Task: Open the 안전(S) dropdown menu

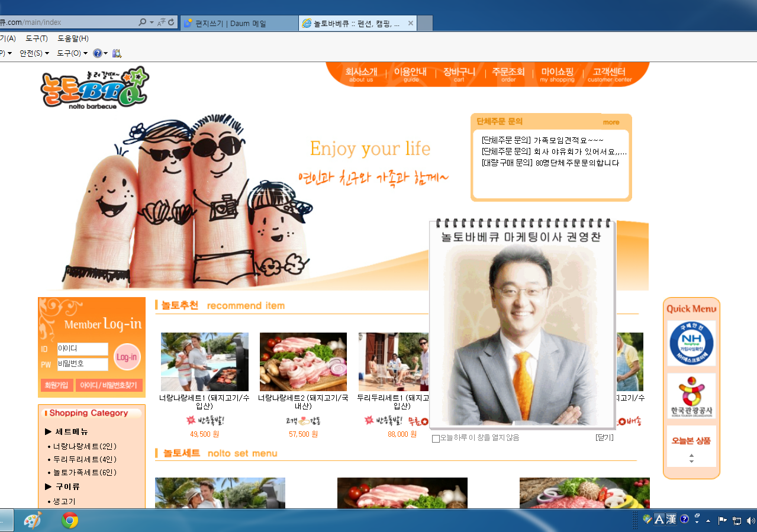Action: click(34, 53)
